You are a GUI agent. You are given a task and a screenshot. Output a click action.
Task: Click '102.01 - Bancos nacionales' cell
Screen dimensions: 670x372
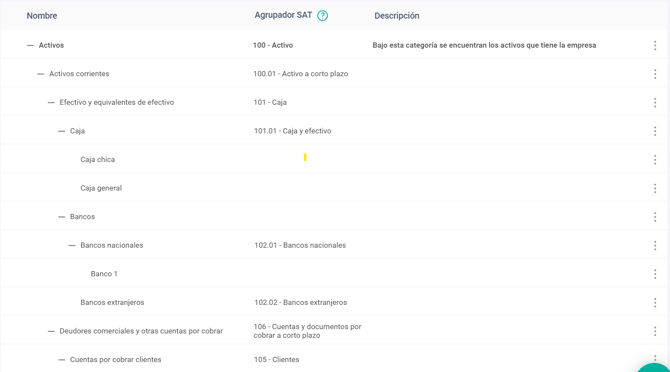[300, 245]
